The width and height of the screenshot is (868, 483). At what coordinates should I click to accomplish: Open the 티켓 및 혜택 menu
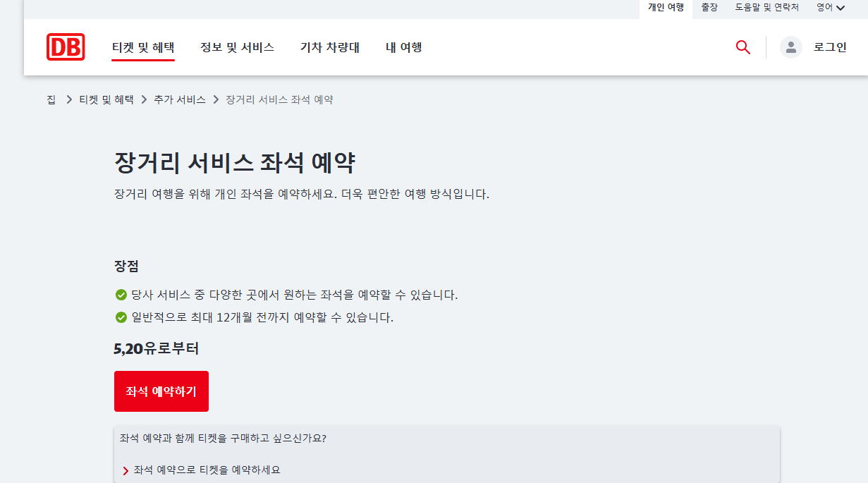click(143, 47)
